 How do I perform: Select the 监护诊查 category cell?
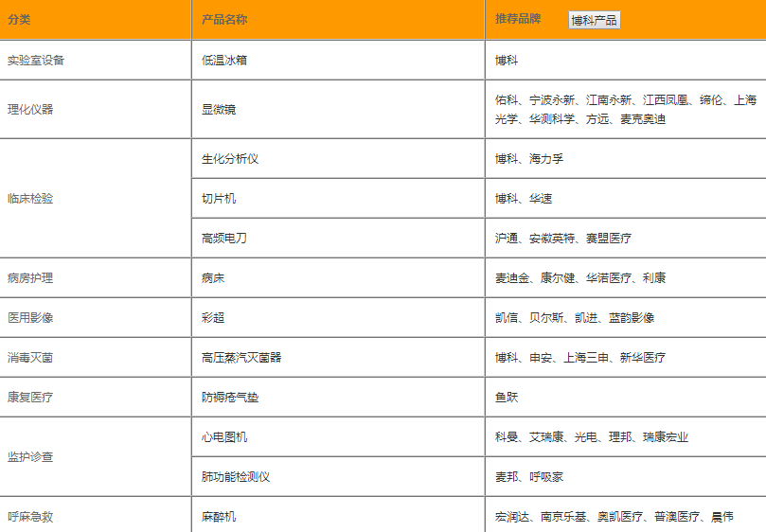(x=96, y=457)
